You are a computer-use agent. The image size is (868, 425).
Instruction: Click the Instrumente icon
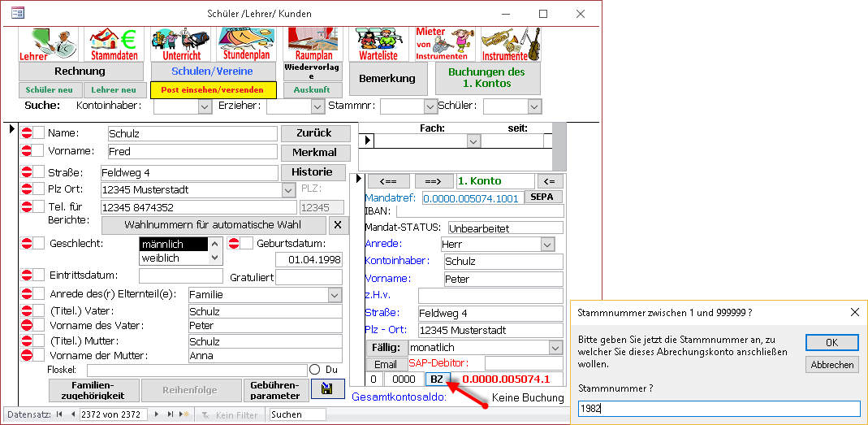pyautogui.click(x=510, y=44)
